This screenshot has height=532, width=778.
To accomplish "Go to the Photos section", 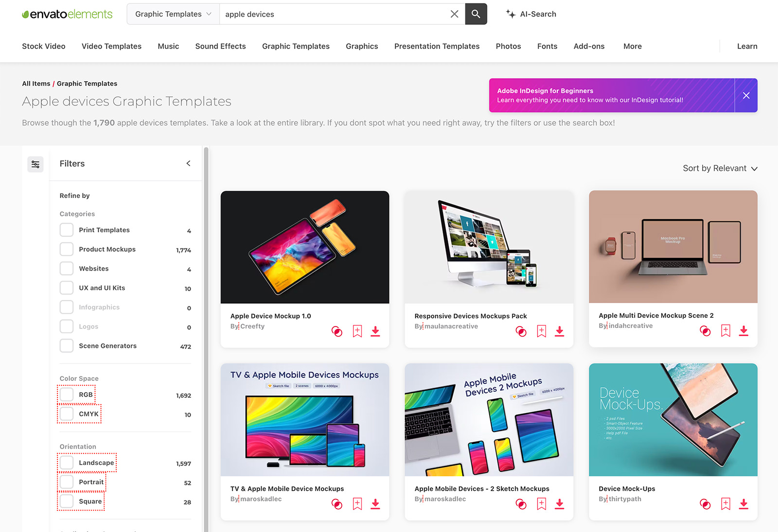I will 508,46.
